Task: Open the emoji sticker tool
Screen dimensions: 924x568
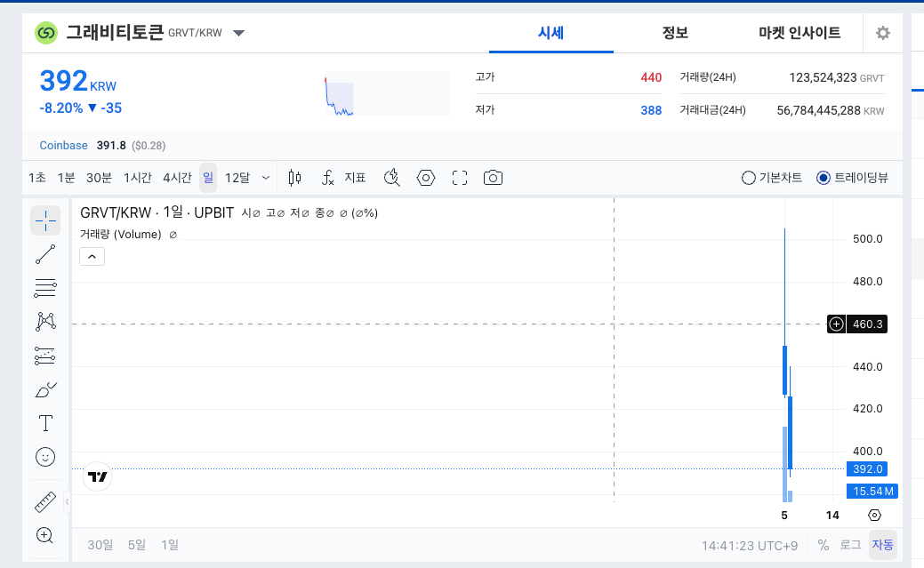Action: click(45, 457)
